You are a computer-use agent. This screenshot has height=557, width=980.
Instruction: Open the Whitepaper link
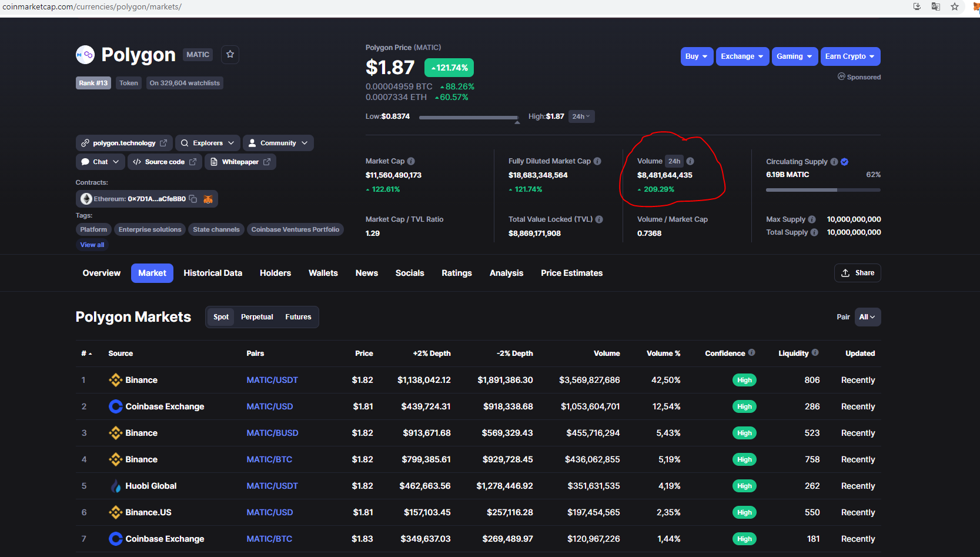tap(240, 162)
